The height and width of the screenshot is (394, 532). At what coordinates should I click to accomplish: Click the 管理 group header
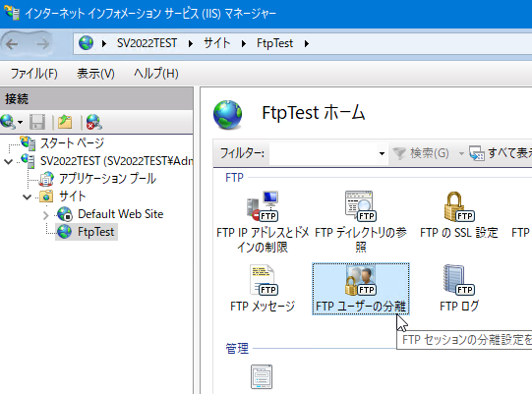click(237, 348)
